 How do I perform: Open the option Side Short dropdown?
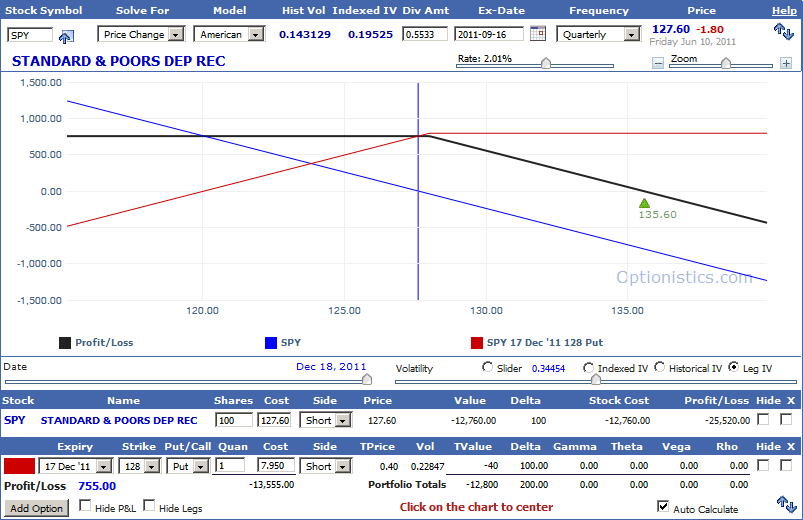point(325,467)
